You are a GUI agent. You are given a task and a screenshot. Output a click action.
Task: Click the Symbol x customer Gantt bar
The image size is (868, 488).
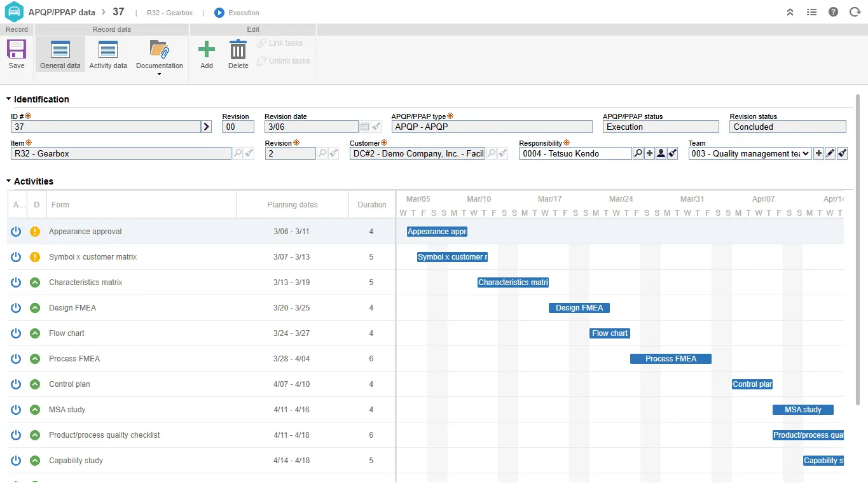[452, 257]
